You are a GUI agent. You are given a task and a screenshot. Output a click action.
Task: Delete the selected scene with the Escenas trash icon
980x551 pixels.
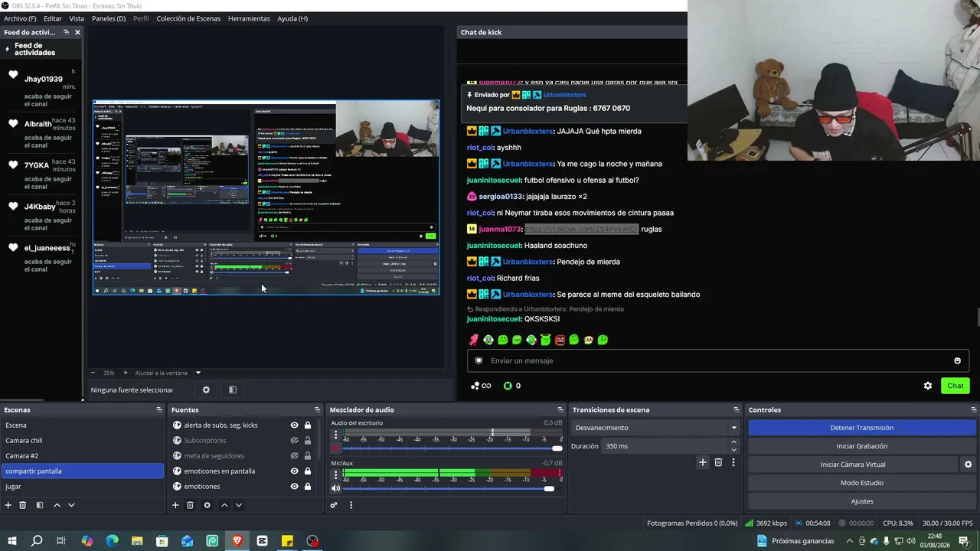[x=23, y=505]
